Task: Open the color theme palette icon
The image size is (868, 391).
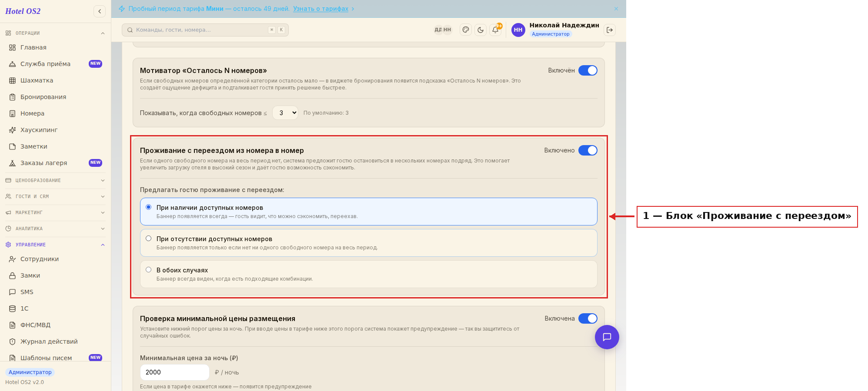Action: pos(466,30)
